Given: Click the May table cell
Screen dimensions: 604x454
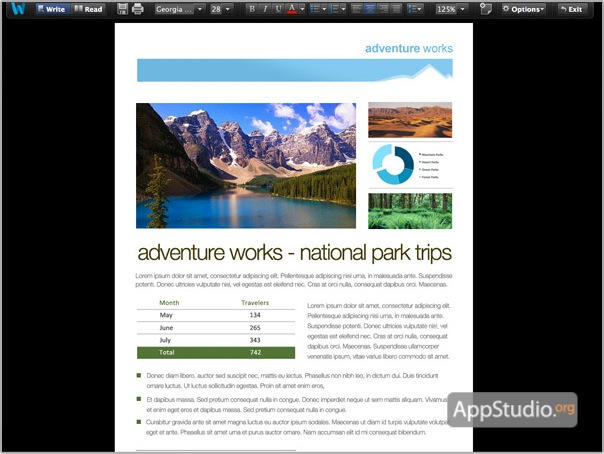Looking at the screenshot, I should click(166, 315).
